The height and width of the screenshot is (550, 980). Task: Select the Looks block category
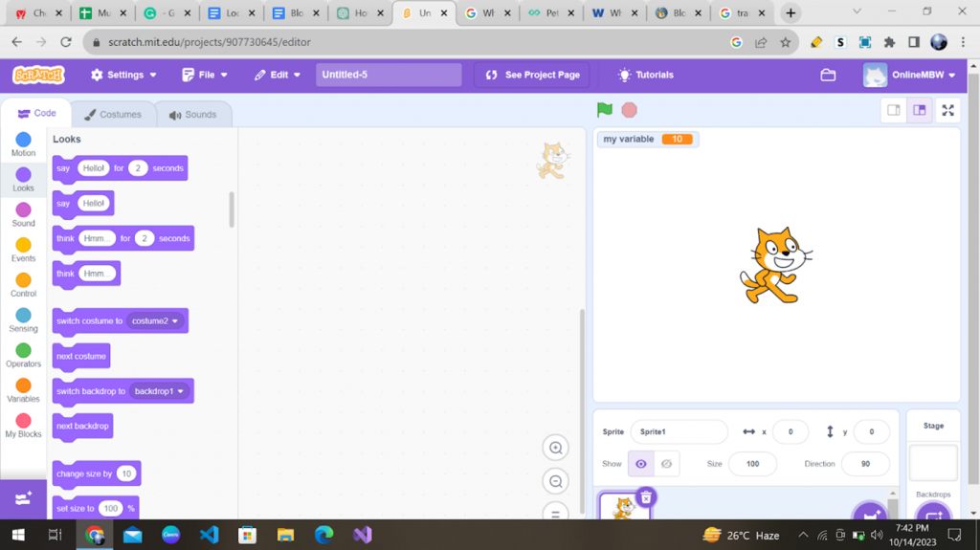(x=23, y=180)
